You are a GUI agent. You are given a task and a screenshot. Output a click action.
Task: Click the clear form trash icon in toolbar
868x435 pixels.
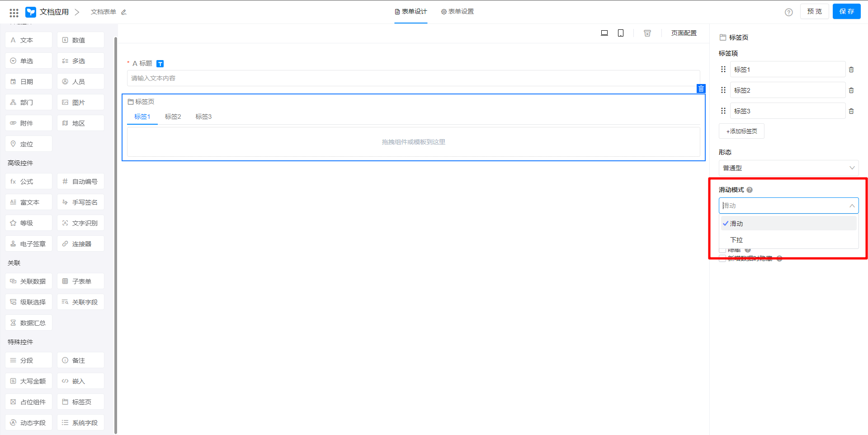tap(647, 33)
